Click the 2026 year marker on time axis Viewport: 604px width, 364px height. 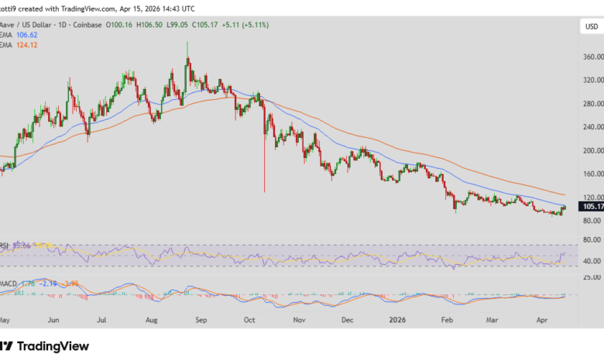pyautogui.click(x=397, y=320)
